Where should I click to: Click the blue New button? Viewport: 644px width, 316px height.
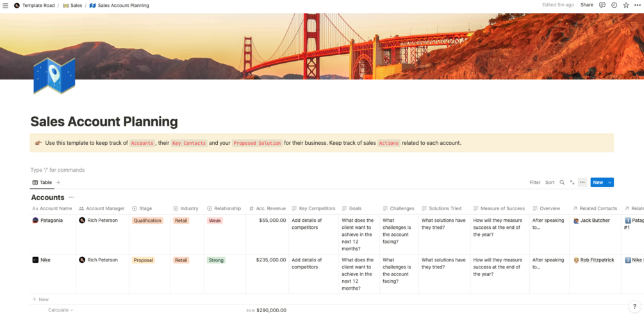pyautogui.click(x=598, y=183)
